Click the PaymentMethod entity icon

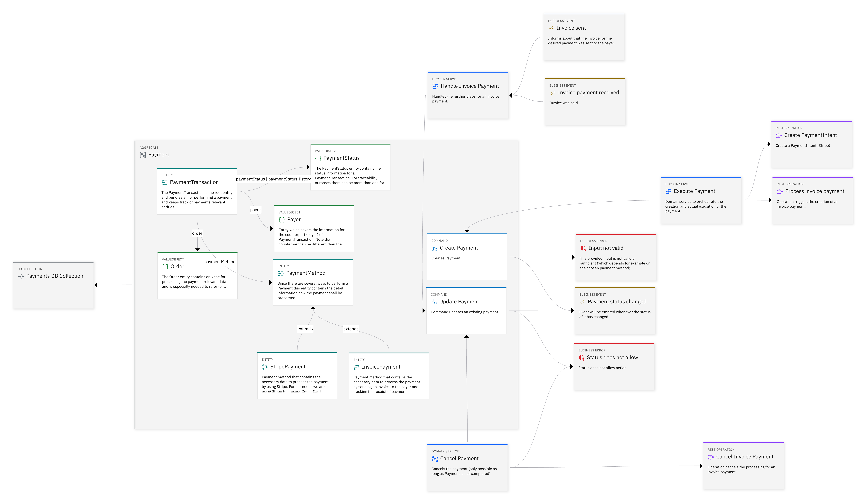click(x=281, y=273)
